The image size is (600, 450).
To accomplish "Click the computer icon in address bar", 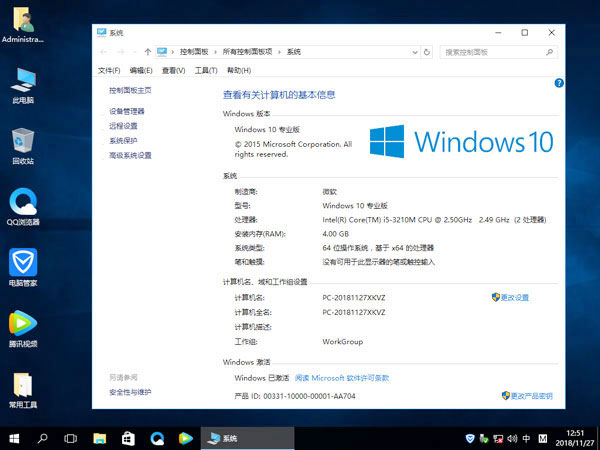I will 162,52.
